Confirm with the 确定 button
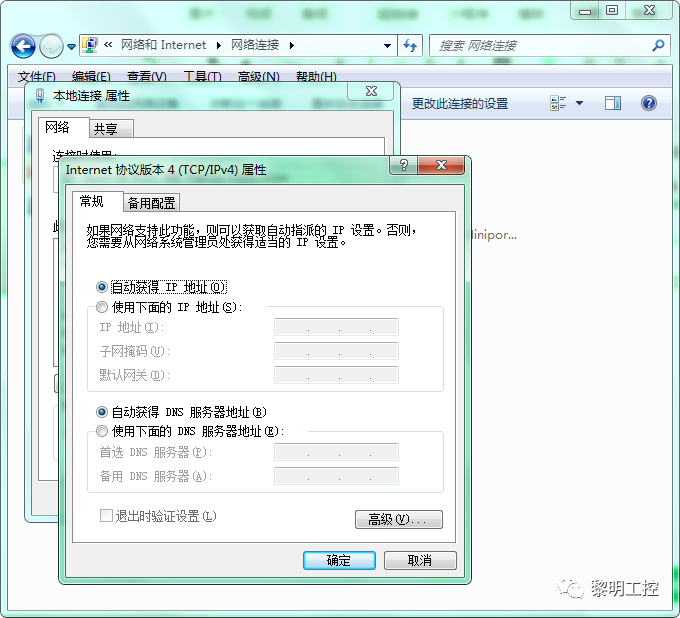 [339, 560]
